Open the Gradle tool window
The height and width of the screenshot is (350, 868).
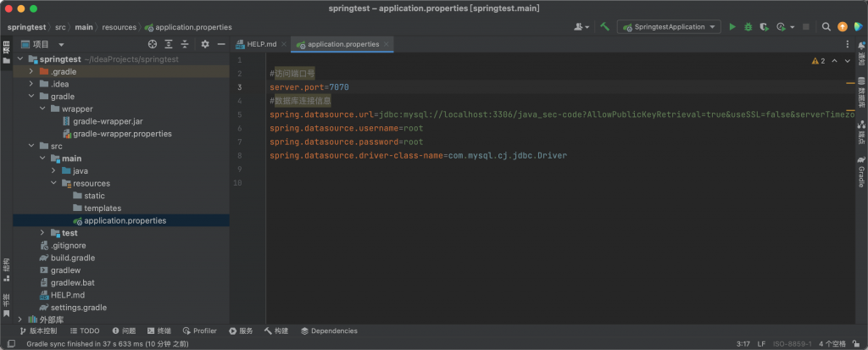pos(861,173)
